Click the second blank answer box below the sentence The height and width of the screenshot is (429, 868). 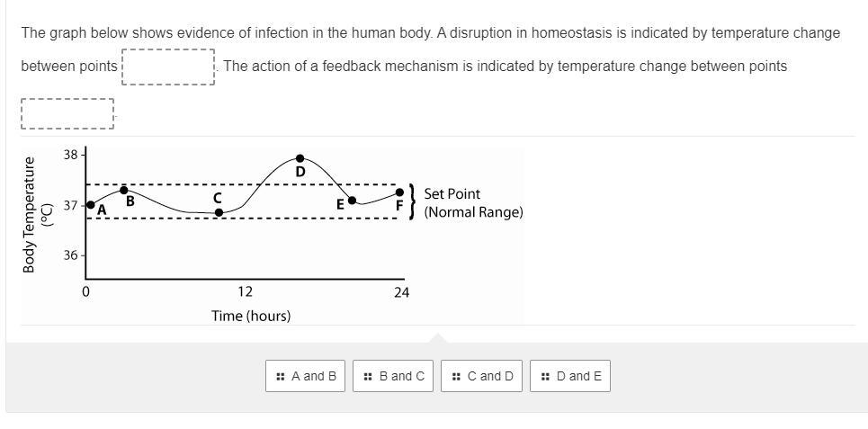(67, 113)
